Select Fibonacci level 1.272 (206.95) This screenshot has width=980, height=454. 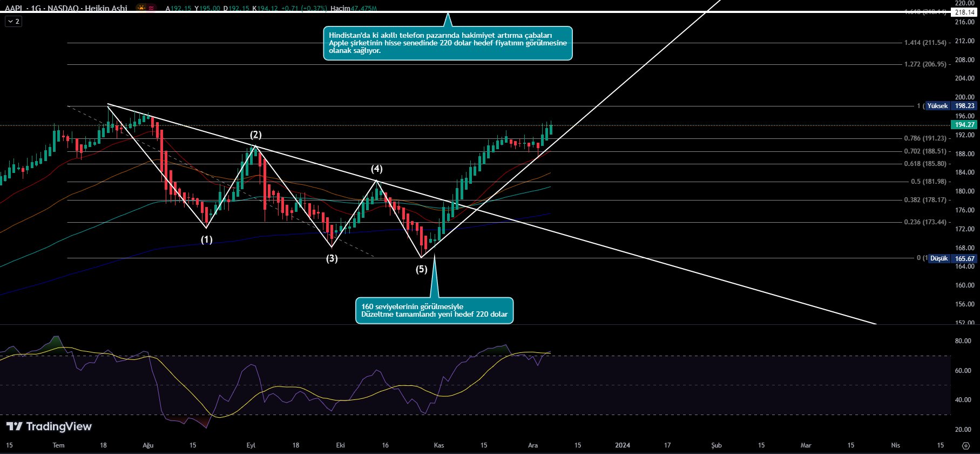[x=925, y=64]
